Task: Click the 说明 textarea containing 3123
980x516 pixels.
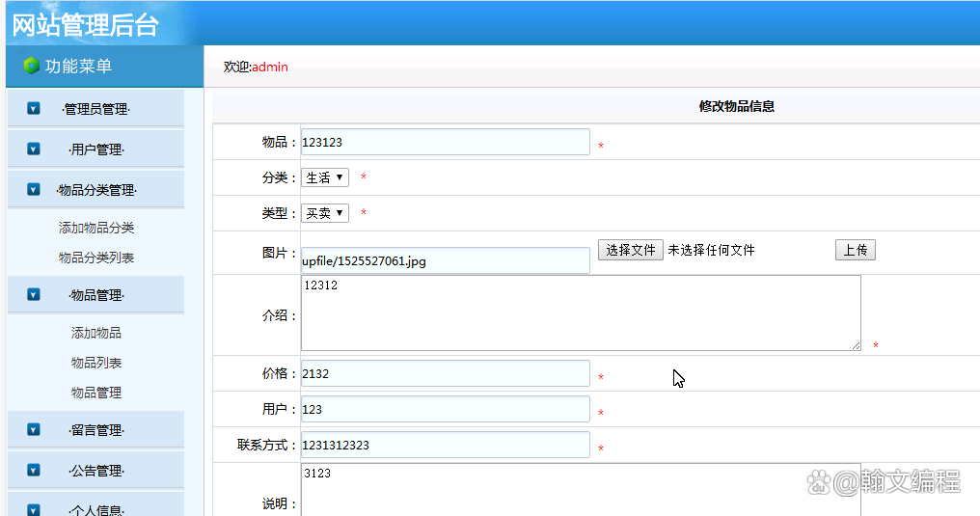Action: pyautogui.click(x=581, y=490)
